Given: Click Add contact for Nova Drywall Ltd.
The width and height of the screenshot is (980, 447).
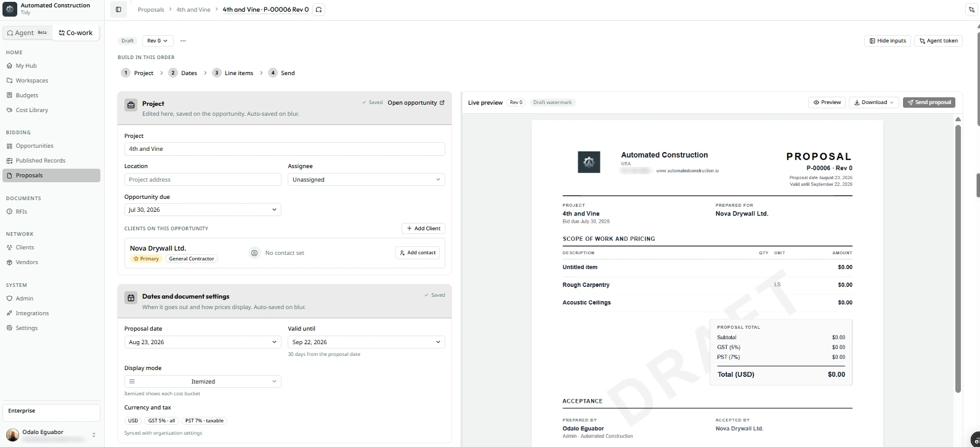Looking at the screenshot, I should pyautogui.click(x=418, y=253).
